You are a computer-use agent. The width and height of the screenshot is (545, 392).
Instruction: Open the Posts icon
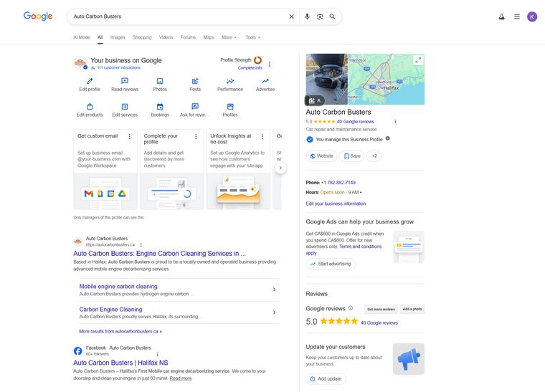click(x=195, y=81)
